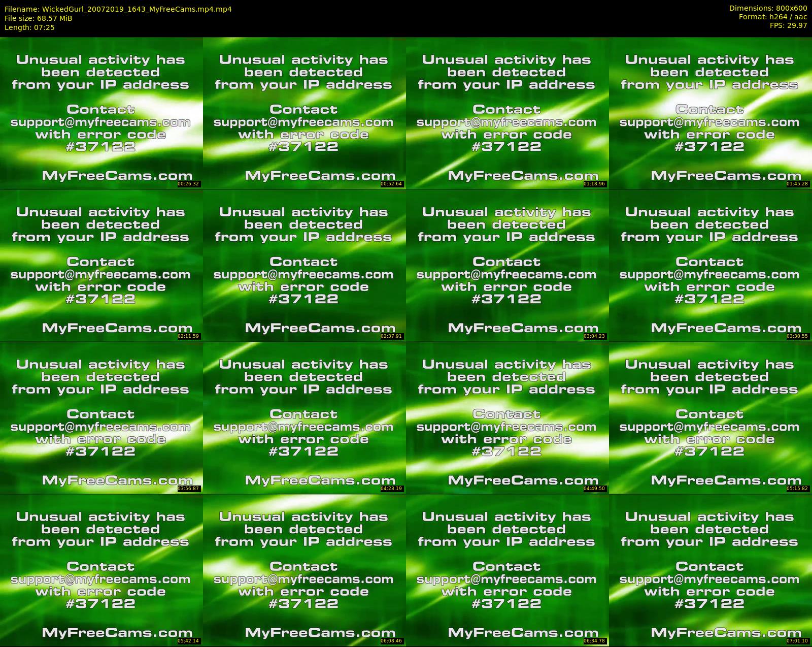Select the frame thumbnail stamped 02:37.91

304,265
